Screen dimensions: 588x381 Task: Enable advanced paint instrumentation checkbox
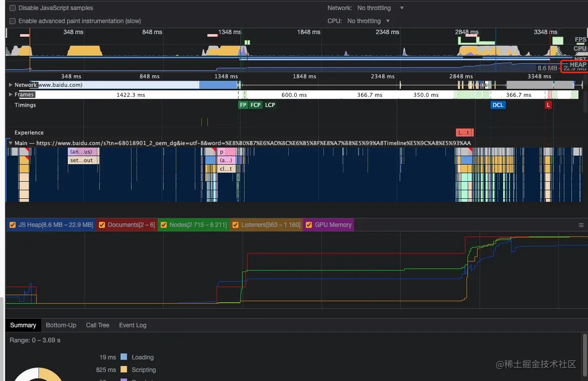tap(13, 21)
